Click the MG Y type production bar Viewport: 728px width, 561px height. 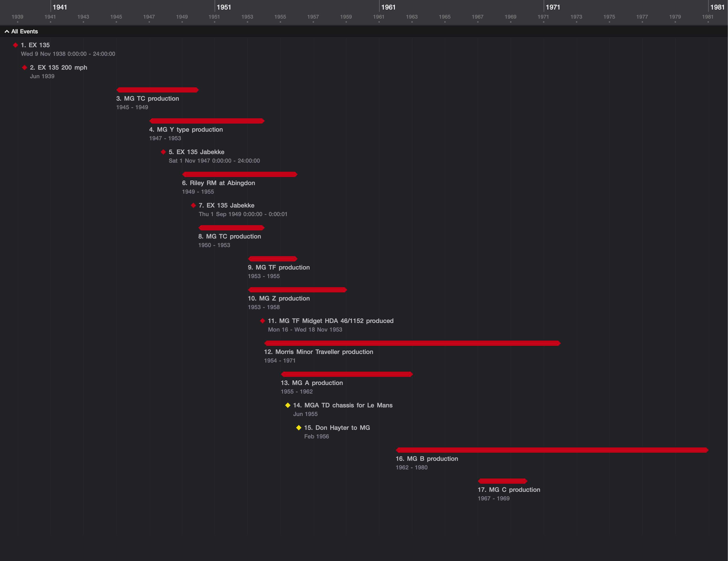tap(207, 121)
